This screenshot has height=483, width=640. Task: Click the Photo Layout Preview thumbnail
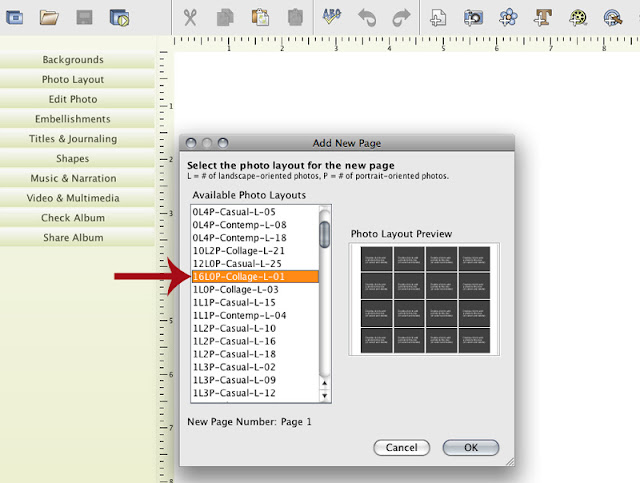(424, 299)
